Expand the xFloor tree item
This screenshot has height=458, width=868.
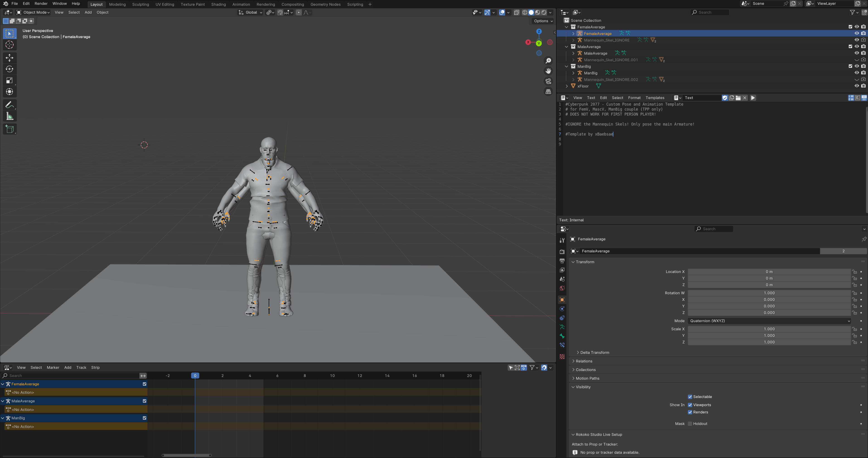tap(567, 86)
